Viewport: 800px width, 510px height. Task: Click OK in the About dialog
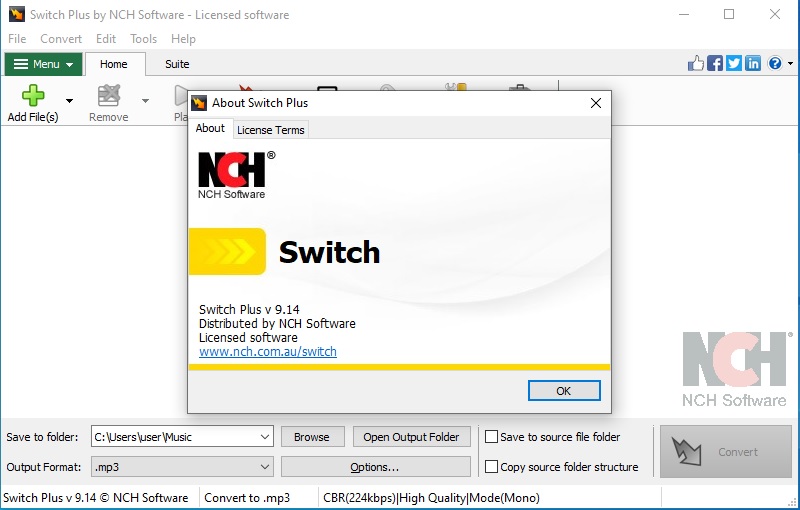point(564,391)
